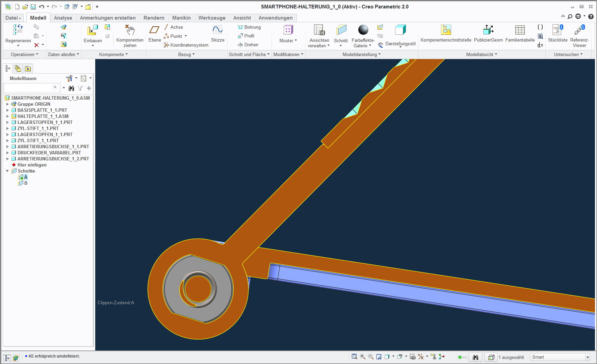This screenshot has height=364, width=597.
Task: Switch to the Werkzeuge tab
Action: [212, 18]
